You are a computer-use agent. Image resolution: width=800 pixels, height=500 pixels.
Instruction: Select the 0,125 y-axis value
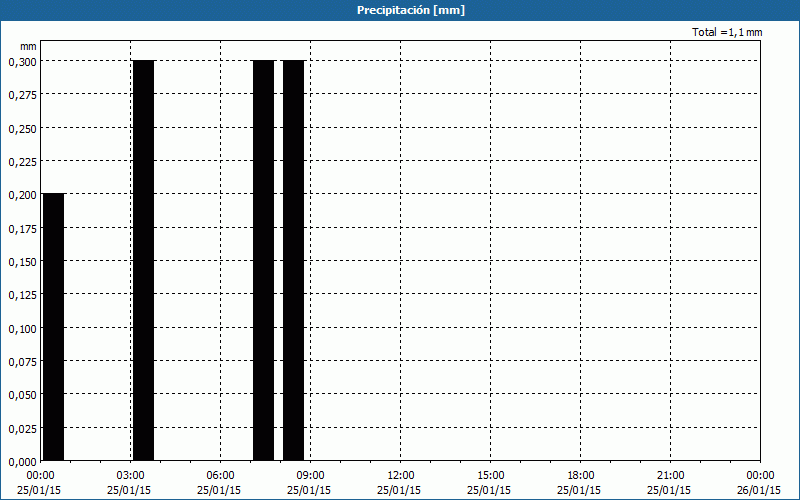[x=22, y=295]
